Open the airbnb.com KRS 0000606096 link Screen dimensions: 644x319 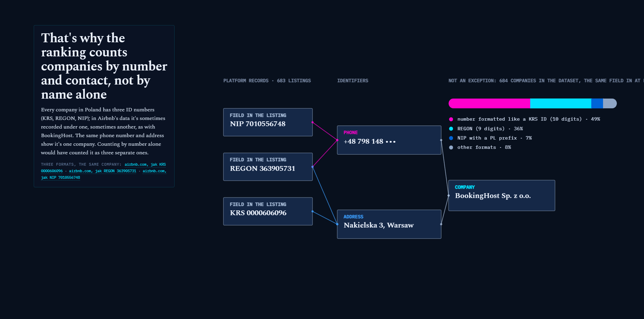145,165
